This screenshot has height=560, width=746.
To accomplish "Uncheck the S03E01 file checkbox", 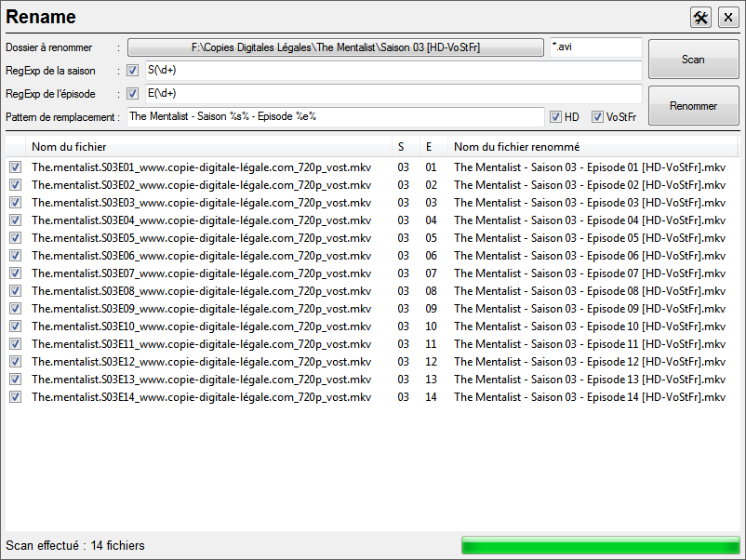I will click(15, 167).
